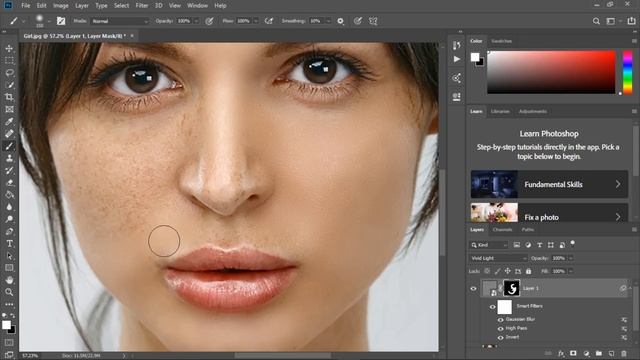Toggle pressure for opacity button
Screen dimensions: 640x360
209,21
